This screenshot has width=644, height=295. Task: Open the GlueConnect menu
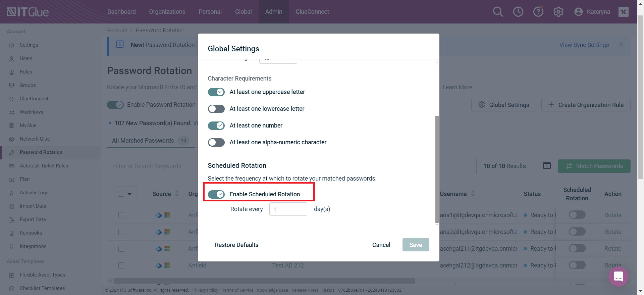312,12
